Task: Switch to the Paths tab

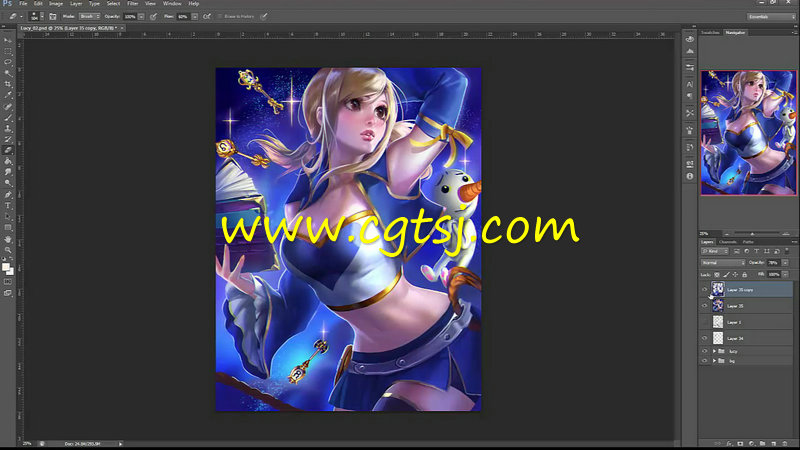Action: point(748,242)
